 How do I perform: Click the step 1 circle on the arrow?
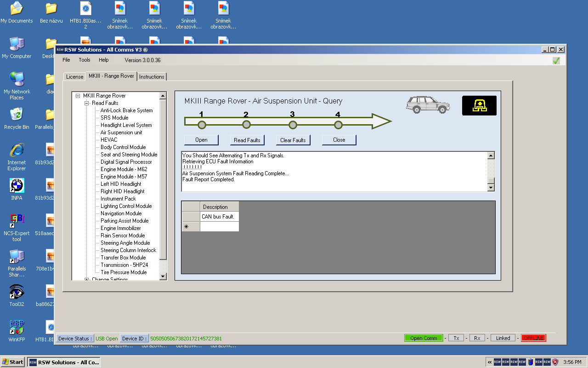click(201, 125)
